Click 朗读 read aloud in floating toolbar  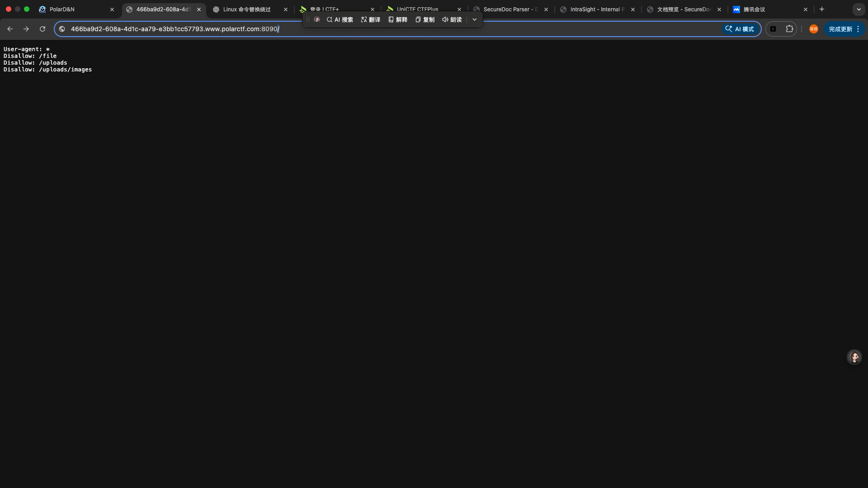[x=452, y=19]
